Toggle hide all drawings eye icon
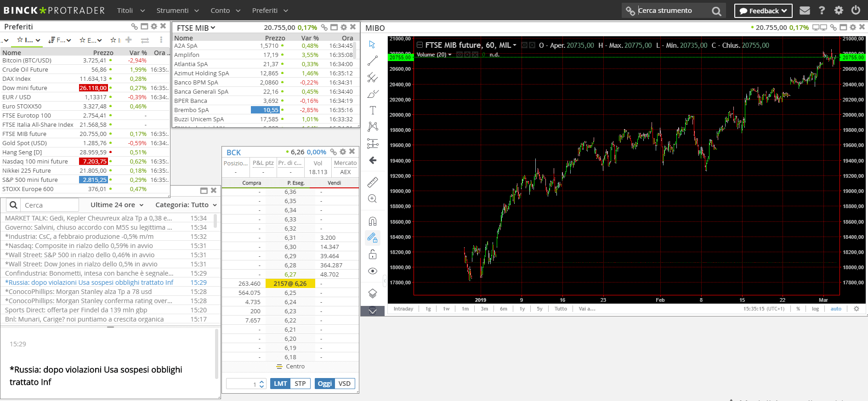 coord(373,271)
